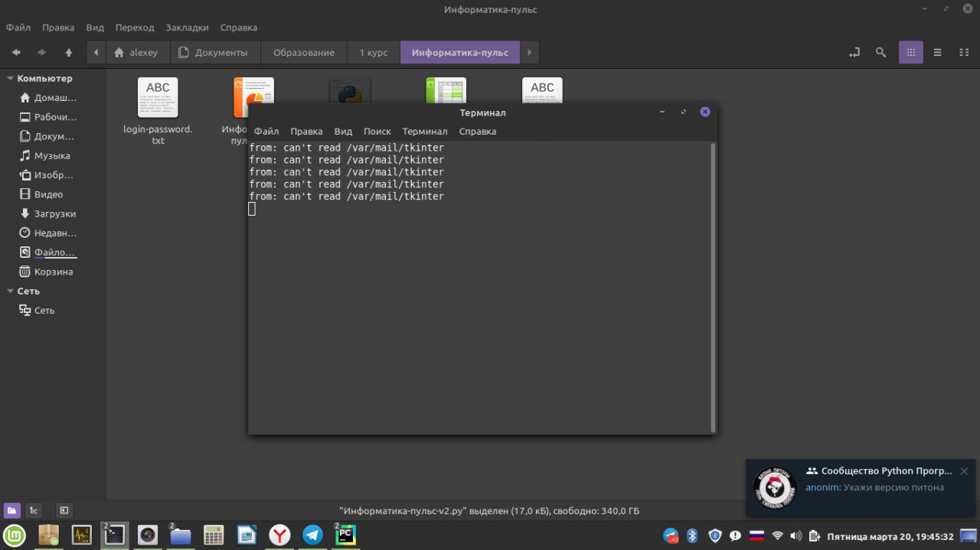
Task: Show earlier path segments with left arrow
Action: coord(96,53)
